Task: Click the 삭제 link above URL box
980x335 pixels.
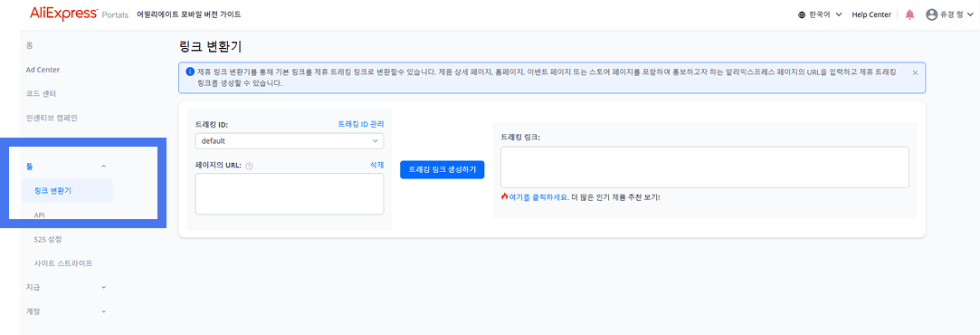Action: [376, 165]
